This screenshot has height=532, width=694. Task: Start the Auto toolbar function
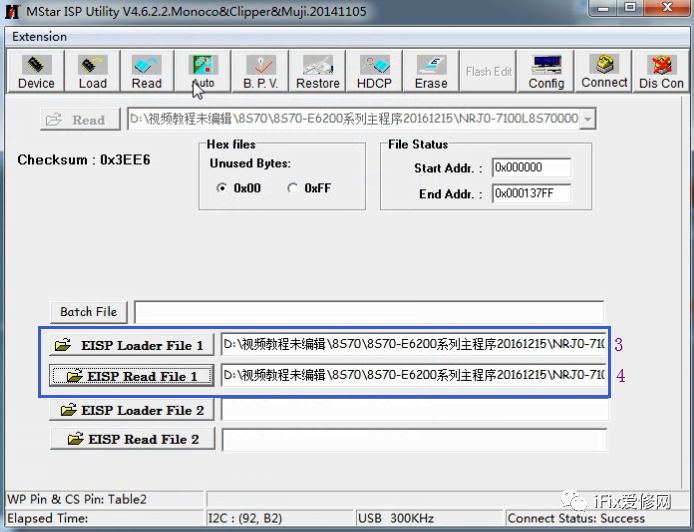click(203, 71)
